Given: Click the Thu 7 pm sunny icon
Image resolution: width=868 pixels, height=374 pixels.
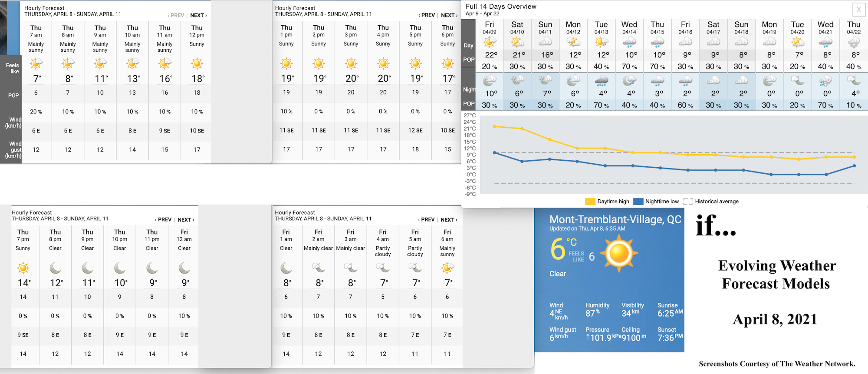Looking at the screenshot, I should 23,268.
